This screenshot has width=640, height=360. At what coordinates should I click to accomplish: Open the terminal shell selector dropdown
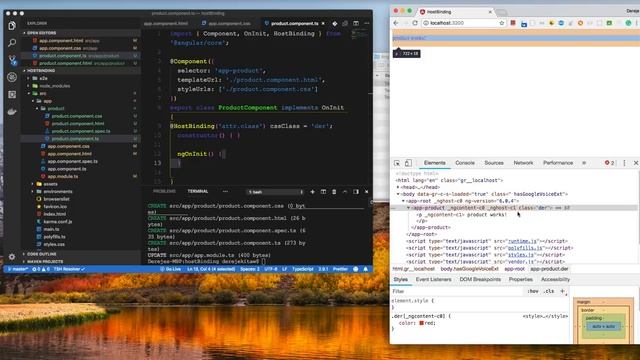(x=275, y=192)
